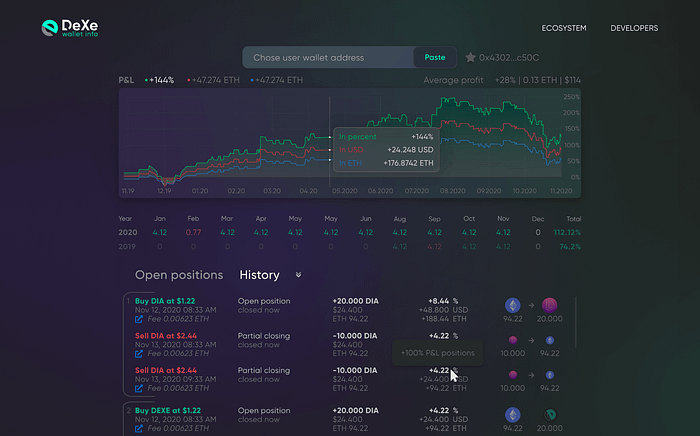Click the 12.19 chart axis label
Image resolution: width=700 pixels, height=436 pixels.
pyautogui.click(x=164, y=191)
